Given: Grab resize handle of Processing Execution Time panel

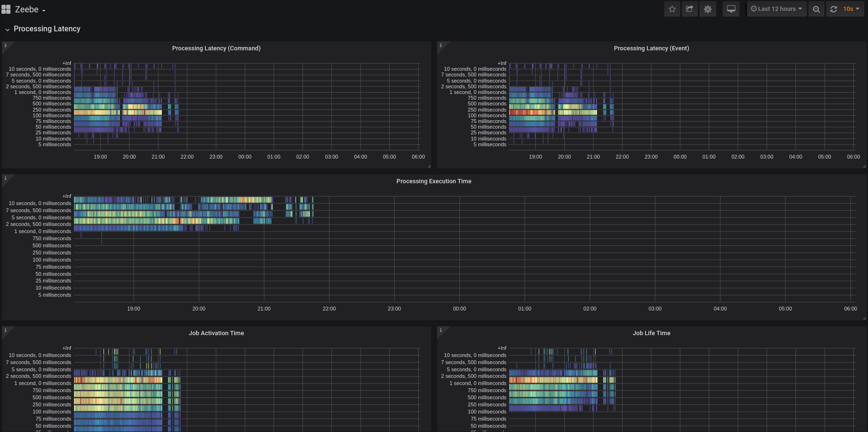Looking at the screenshot, I should (x=864, y=318).
